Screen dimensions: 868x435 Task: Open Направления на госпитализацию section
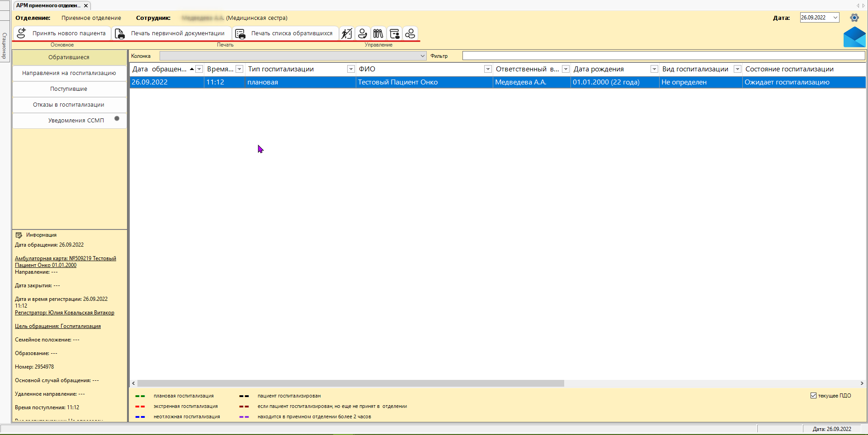coord(69,73)
